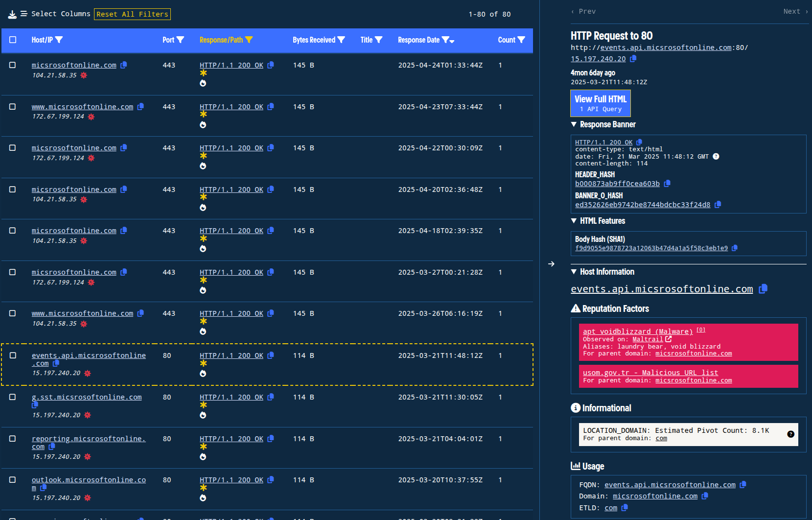Click malware gear icon next to 104.21.58.35 in first row

pos(84,75)
